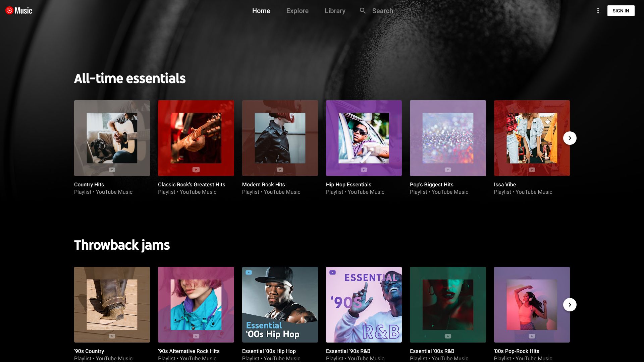Click YouTube Music under Classic Rock's Greatest Hits
644x362 pixels.
point(198,192)
